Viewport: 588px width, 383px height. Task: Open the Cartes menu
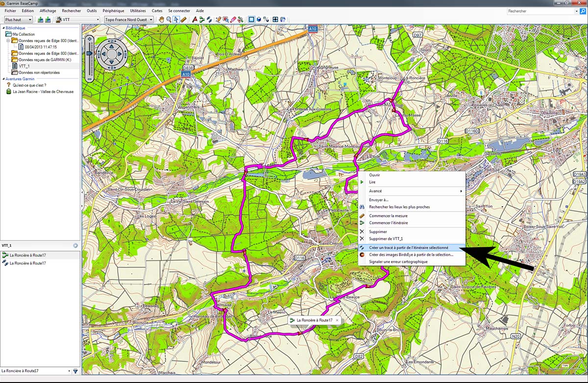[x=157, y=11]
